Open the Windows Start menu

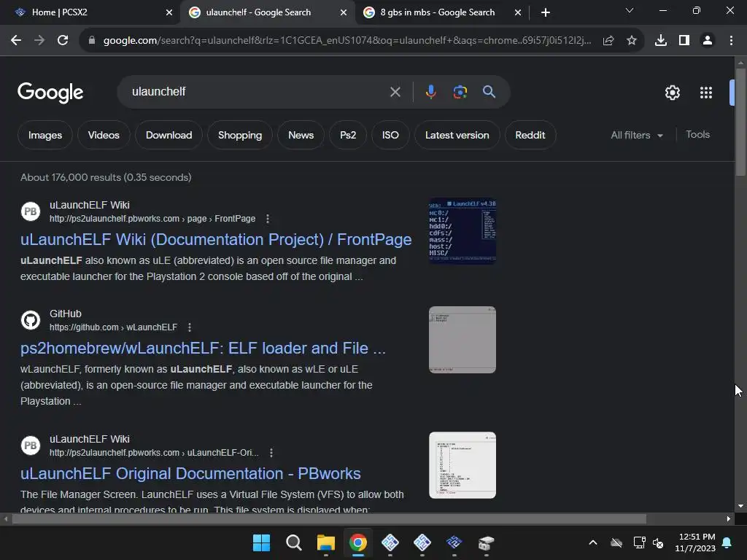[262, 542]
